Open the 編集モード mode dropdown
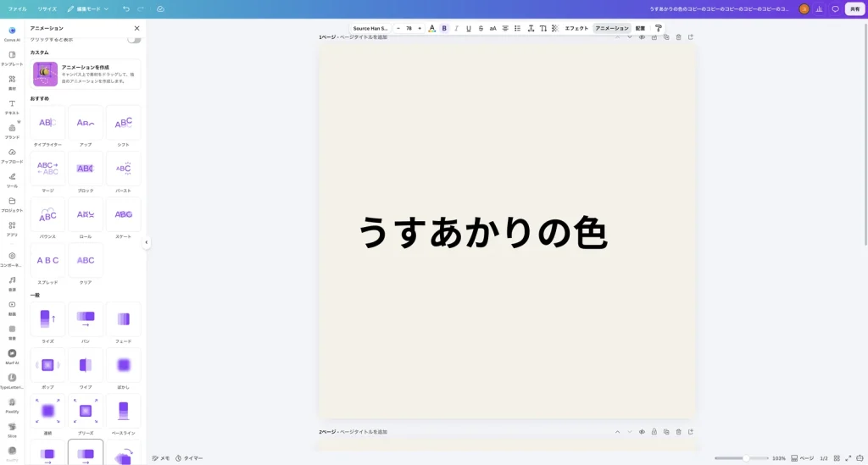Screen dimensions: 868x465 [88, 8]
